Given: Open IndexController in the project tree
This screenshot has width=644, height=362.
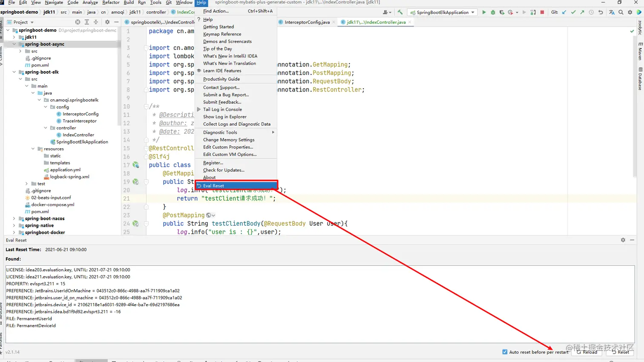Looking at the screenshot, I should pyautogui.click(x=78, y=135).
